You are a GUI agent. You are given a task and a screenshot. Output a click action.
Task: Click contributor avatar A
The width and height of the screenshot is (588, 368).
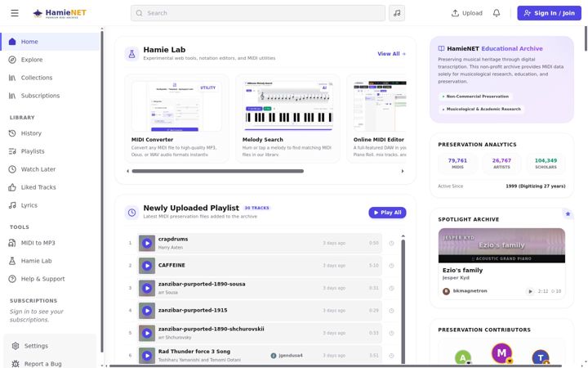pos(463,357)
